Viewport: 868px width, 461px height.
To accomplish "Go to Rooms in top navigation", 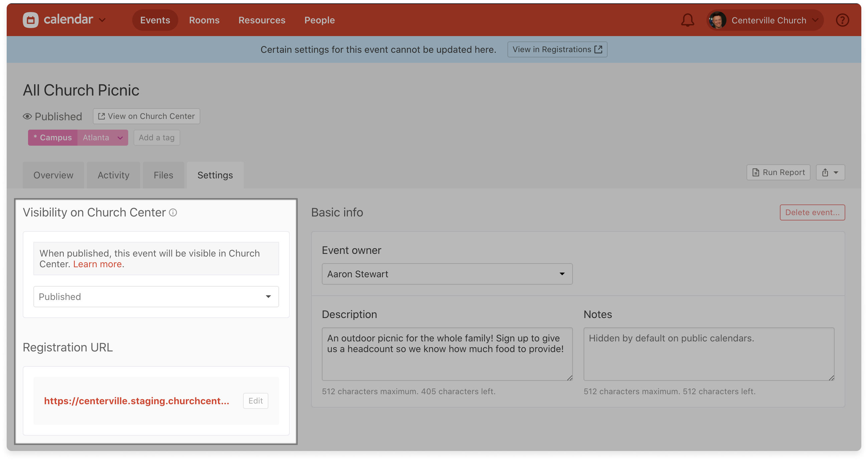I will 204,20.
